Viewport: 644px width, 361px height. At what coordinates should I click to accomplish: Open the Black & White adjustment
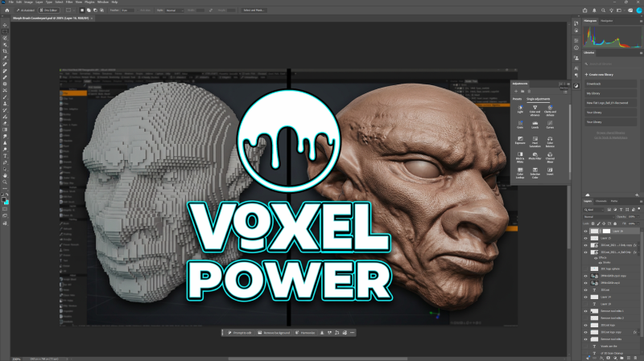[x=520, y=157]
